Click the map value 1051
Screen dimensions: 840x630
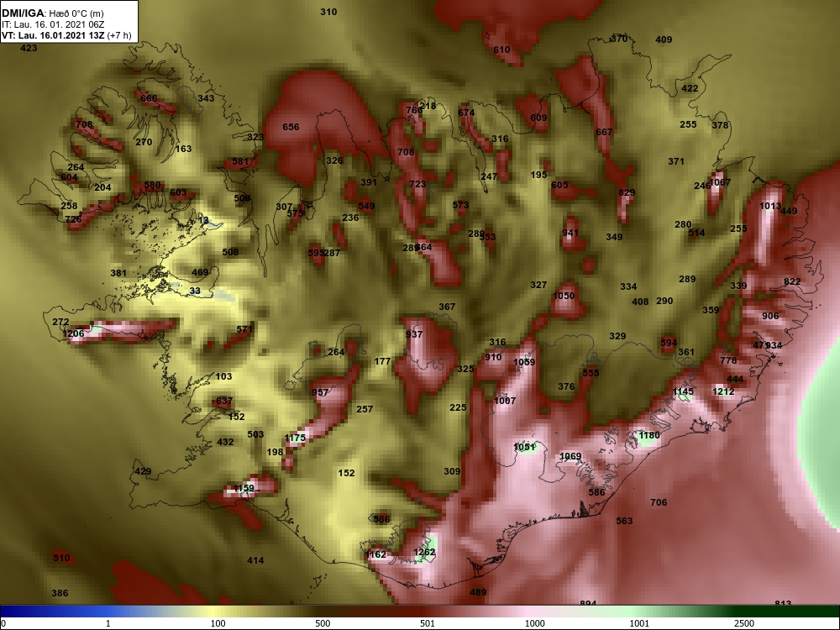[x=524, y=448]
